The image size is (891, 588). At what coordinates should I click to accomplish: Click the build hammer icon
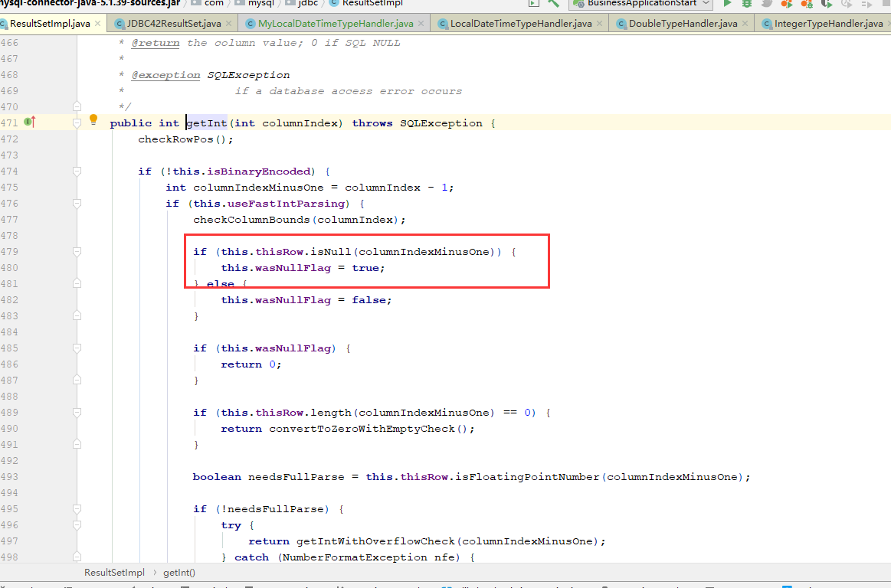point(553,3)
